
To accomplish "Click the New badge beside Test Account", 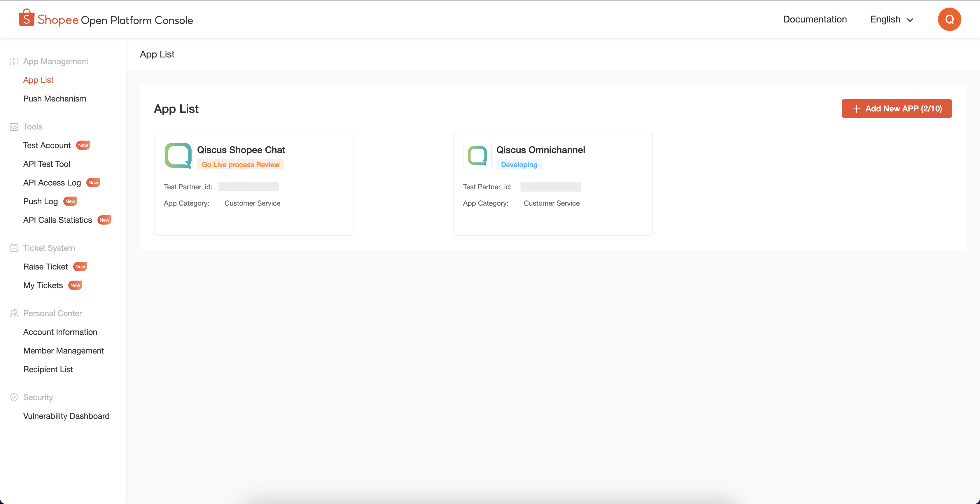I will [x=83, y=145].
